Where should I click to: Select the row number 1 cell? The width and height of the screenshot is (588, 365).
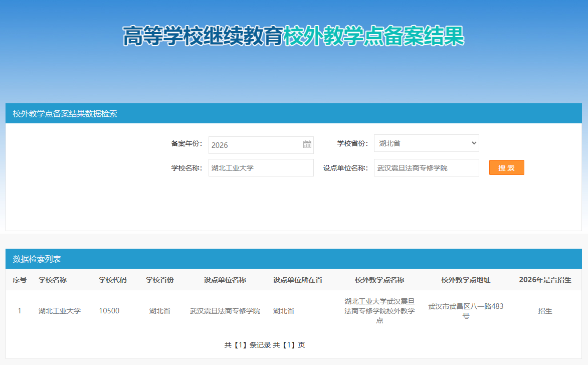tap(20, 311)
